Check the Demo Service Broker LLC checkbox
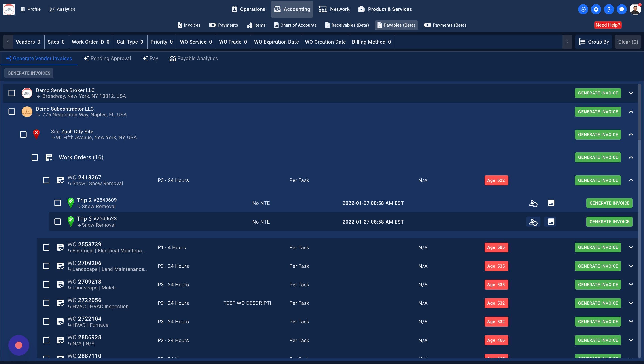Screen dimensions: 644x364 pos(12,93)
